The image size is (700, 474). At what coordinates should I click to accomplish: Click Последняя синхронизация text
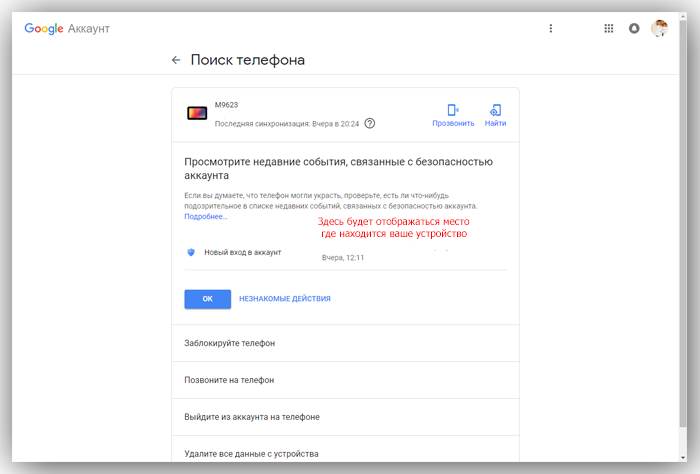pos(287,124)
